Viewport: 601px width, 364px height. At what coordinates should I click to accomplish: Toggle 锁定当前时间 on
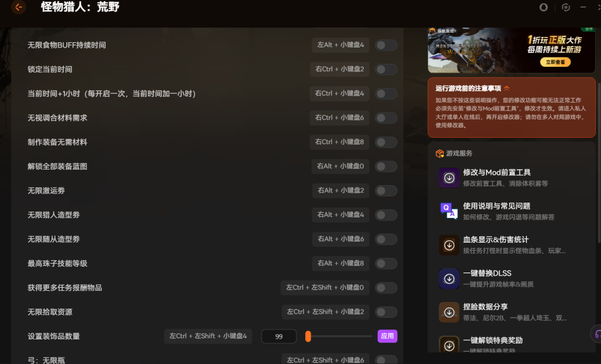pyautogui.click(x=386, y=69)
